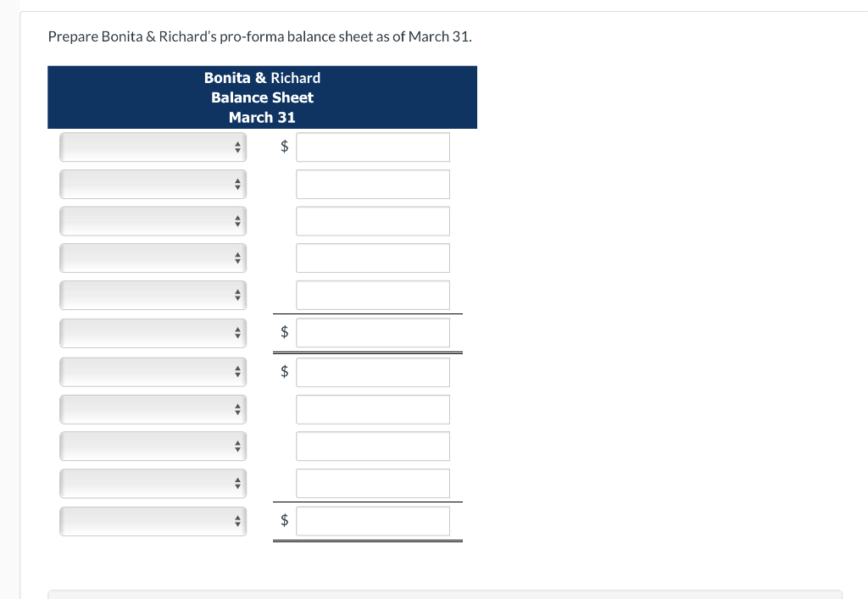This screenshot has height=599, width=868.
Task: Expand the third account selector dropdown
Action: (x=153, y=221)
